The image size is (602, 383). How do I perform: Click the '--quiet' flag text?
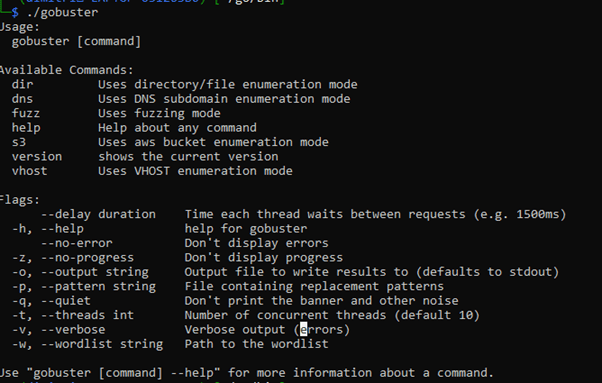[x=66, y=300]
